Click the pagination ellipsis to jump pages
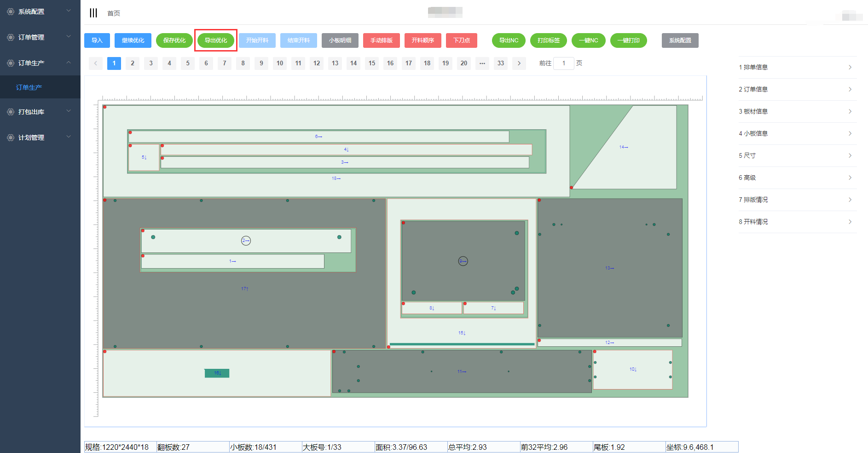 coord(482,63)
